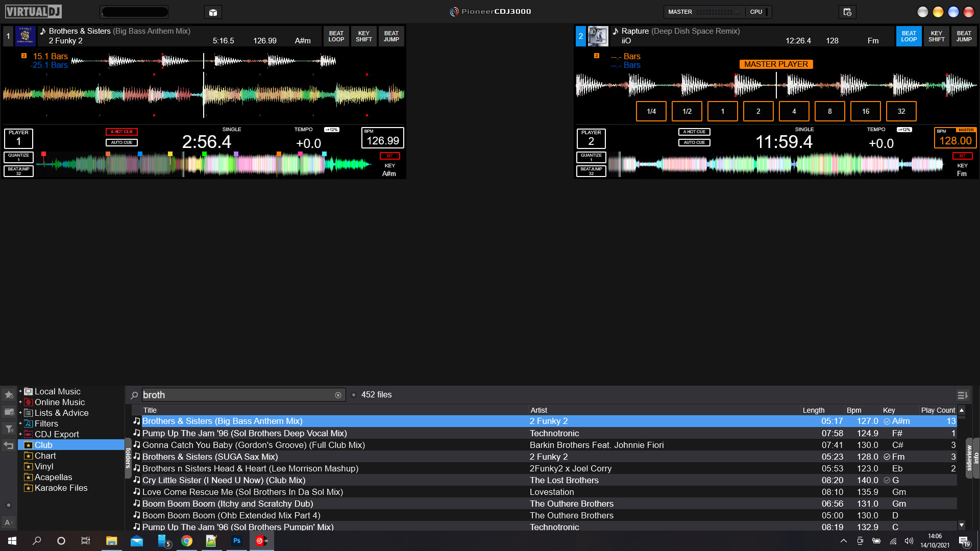Select deck 2 KEY SHIFT tab

point(936,36)
